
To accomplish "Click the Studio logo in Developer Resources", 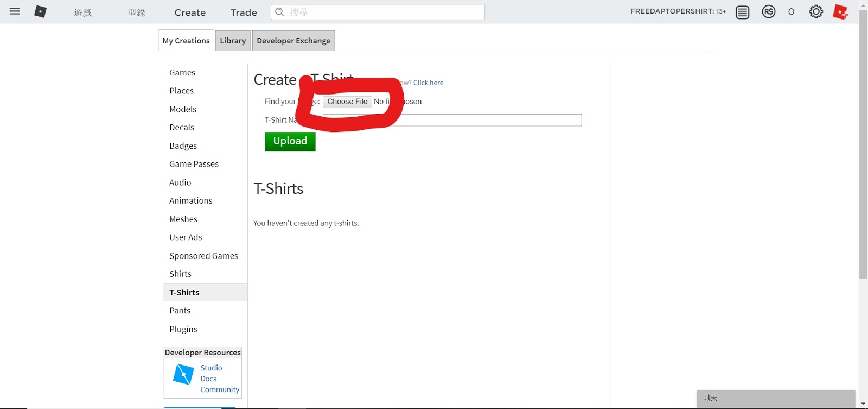I will (183, 374).
